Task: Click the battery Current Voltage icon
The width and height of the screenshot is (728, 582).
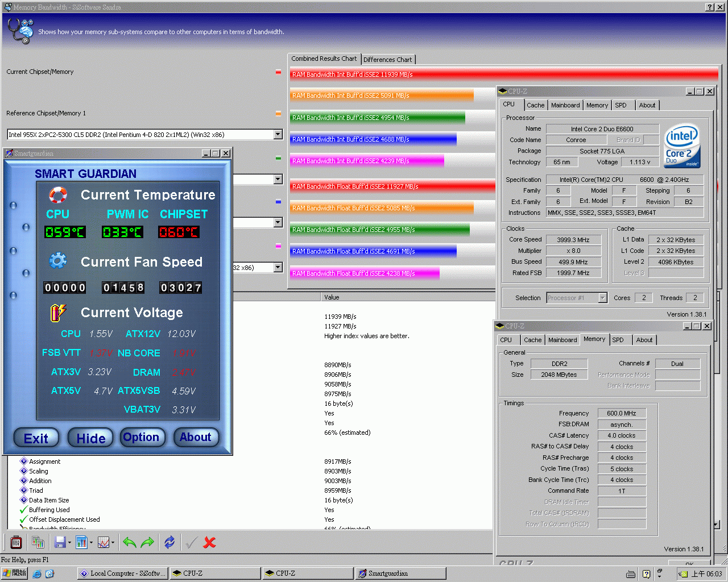Action: 58,312
